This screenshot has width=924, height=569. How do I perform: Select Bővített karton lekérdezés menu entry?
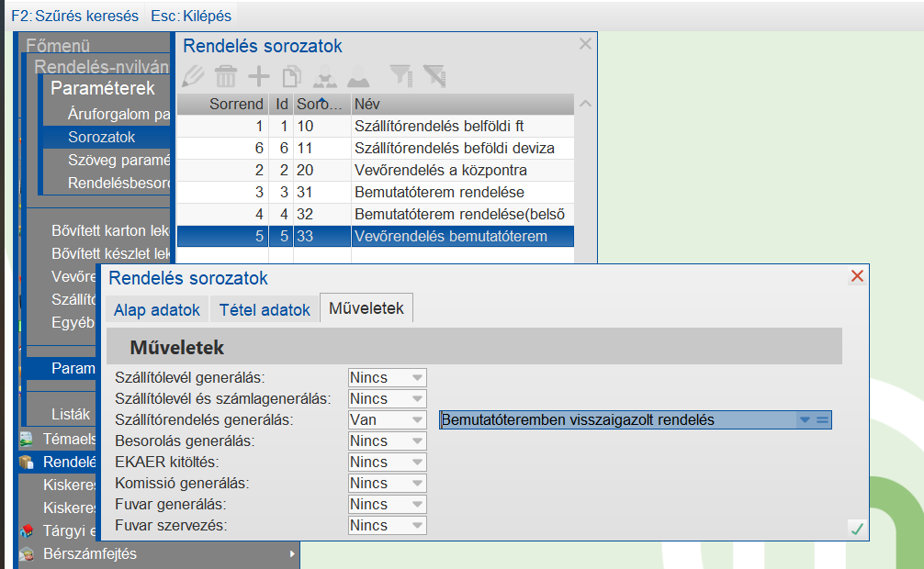click(x=110, y=230)
